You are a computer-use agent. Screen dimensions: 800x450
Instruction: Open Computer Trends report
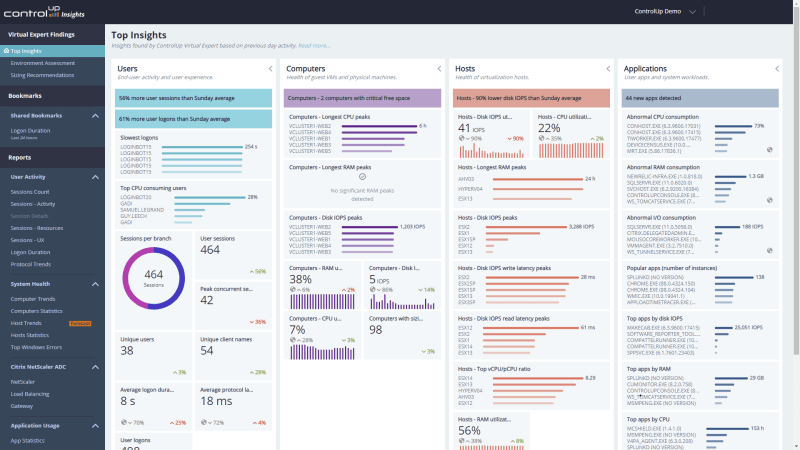tap(33, 299)
